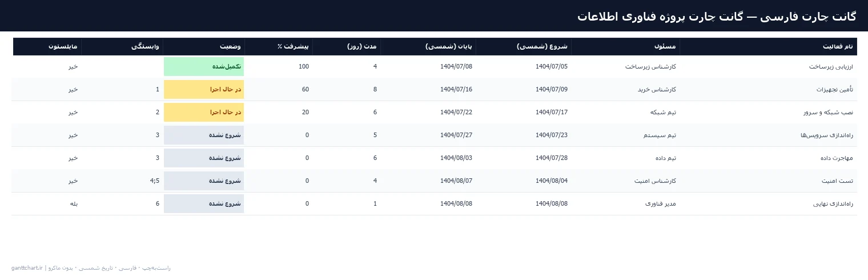Click the 'کارشناس زیرساخت' owner cell
Image resolution: width=868 pixels, height=280 pixels.
tap(625, 67)
